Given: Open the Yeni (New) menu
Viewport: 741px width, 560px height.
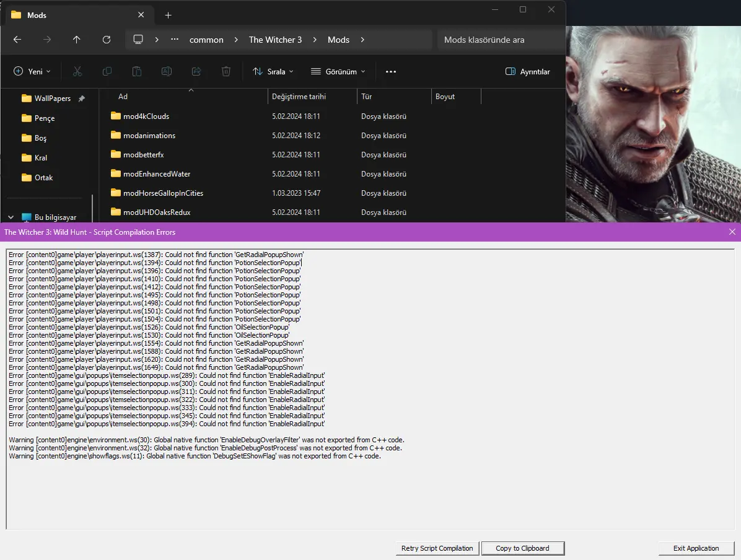Looking at the screenshot, I should [x=32, y=71].
